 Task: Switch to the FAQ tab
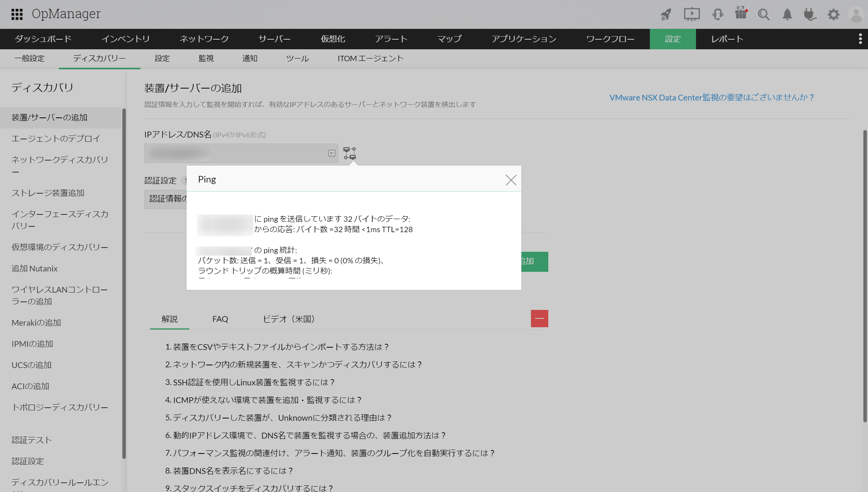(220, 319)
